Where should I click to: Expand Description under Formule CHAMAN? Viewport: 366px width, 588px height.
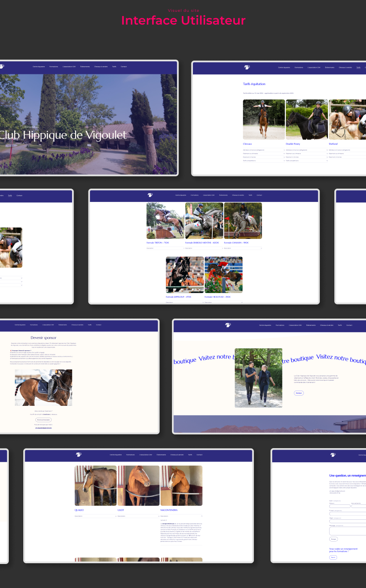(x=243, y=248)
